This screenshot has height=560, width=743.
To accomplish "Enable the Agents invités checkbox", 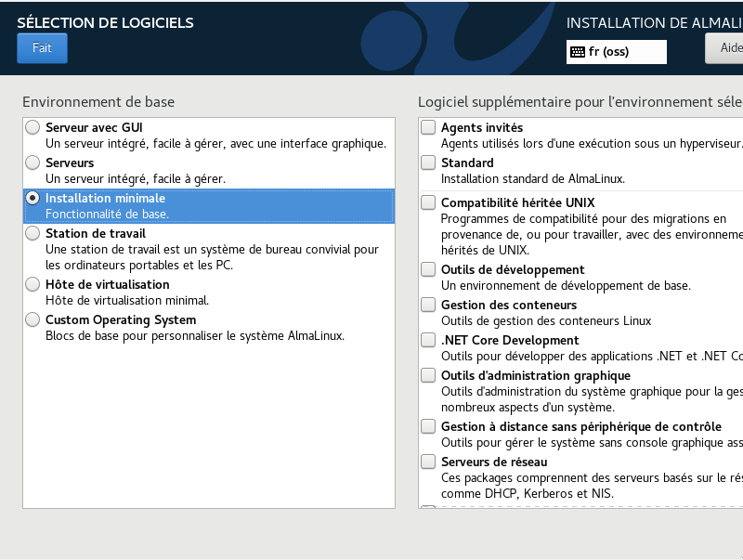I will [x=428, y=127].
